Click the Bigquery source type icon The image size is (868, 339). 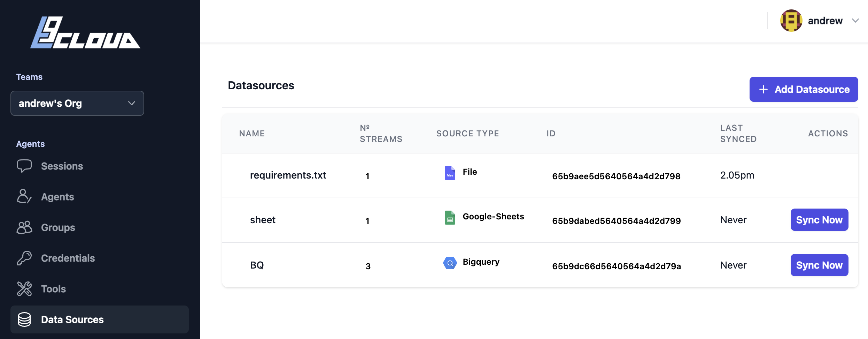[450, 263]
